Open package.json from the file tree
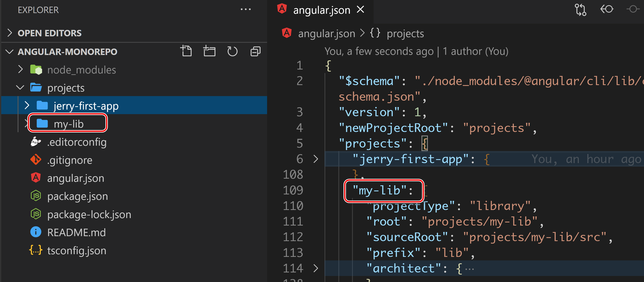This screenshot has height=282, width=644. click(77, 196)
